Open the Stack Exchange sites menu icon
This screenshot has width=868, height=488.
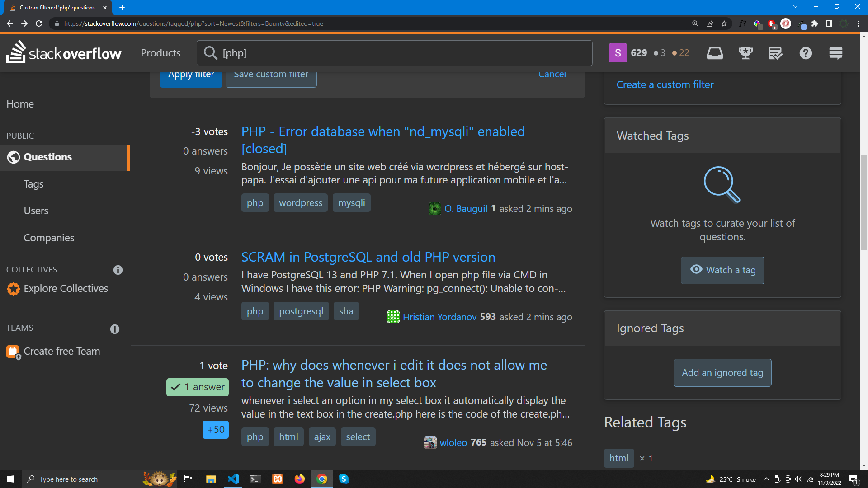pos(836,53)
